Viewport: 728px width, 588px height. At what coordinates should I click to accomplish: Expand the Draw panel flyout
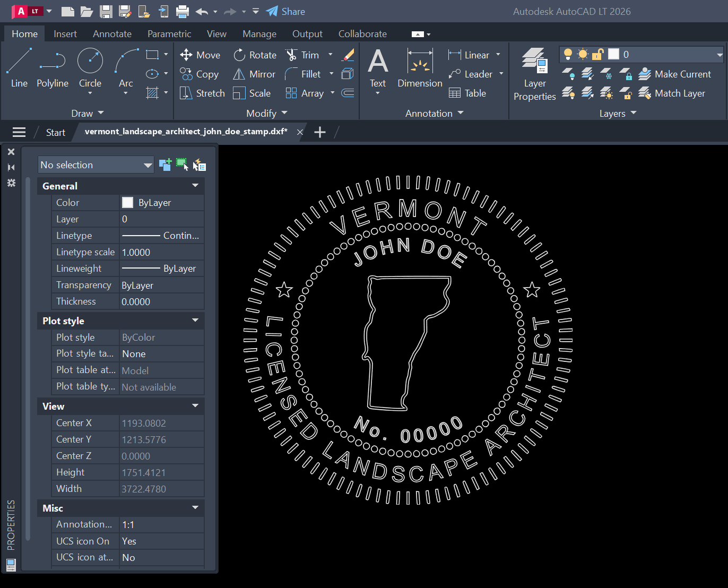88,113
